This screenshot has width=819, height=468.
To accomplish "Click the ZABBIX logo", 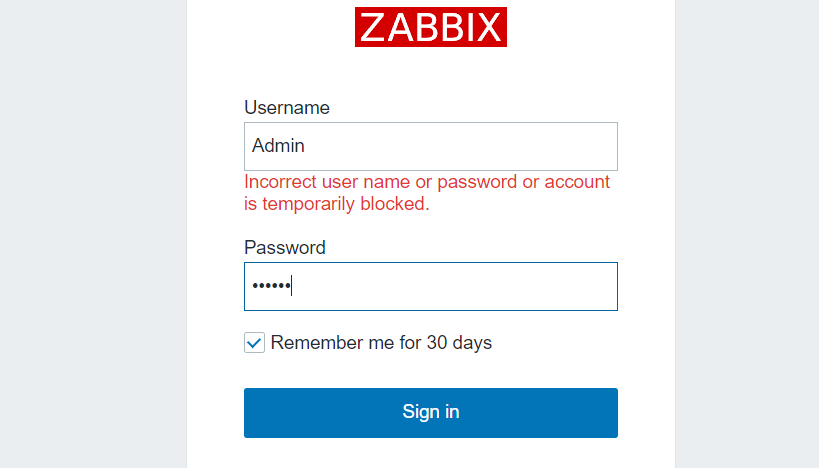I will (x=431, y=27).
